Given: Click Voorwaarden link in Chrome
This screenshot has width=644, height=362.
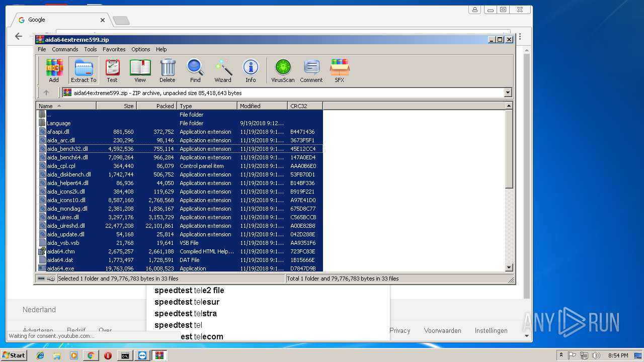Looking at the screenshot, I should 443,330.
